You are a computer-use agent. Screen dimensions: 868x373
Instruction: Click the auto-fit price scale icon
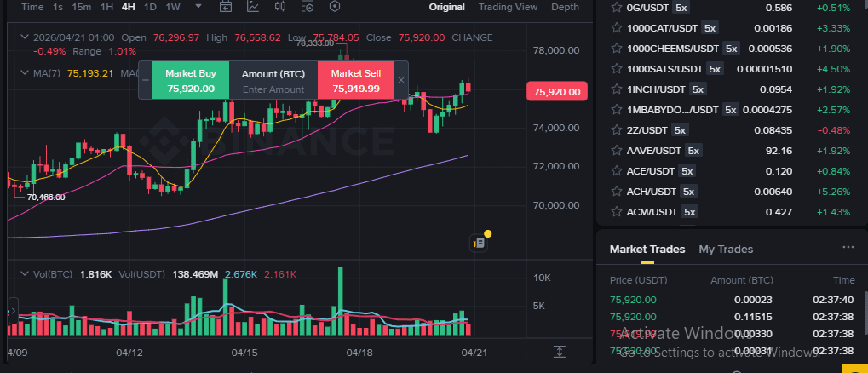click(559, 352)
